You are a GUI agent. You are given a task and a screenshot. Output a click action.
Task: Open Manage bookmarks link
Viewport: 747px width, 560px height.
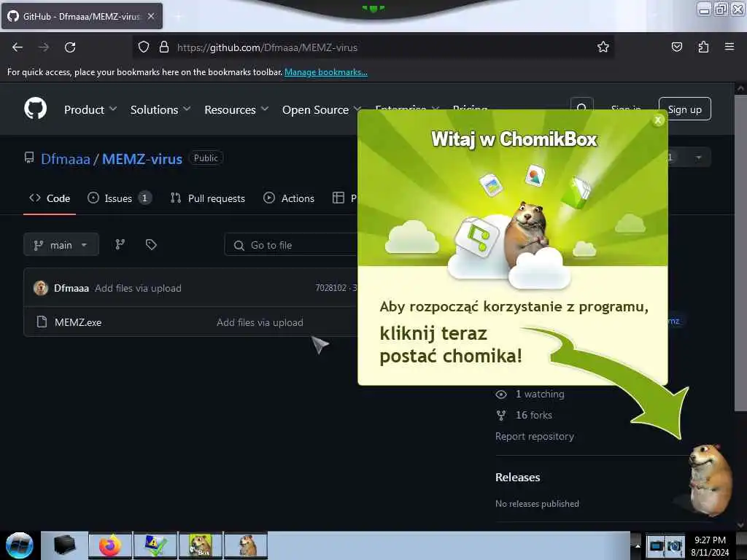pos(326,72)
